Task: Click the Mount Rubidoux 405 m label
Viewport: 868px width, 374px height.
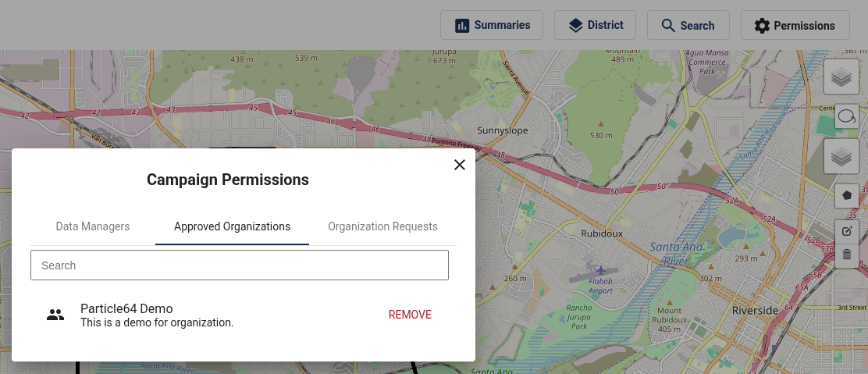Action: (669, 319)
